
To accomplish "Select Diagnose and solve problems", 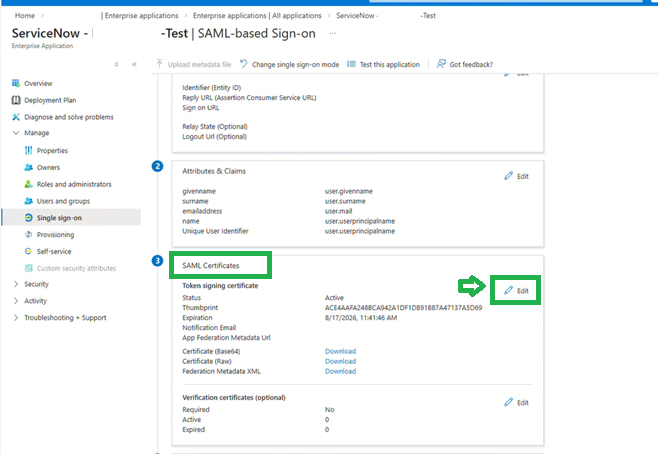I will (x=68, y=116).
